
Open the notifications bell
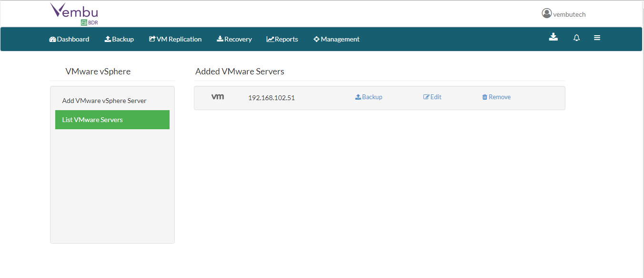click(576, 38)
